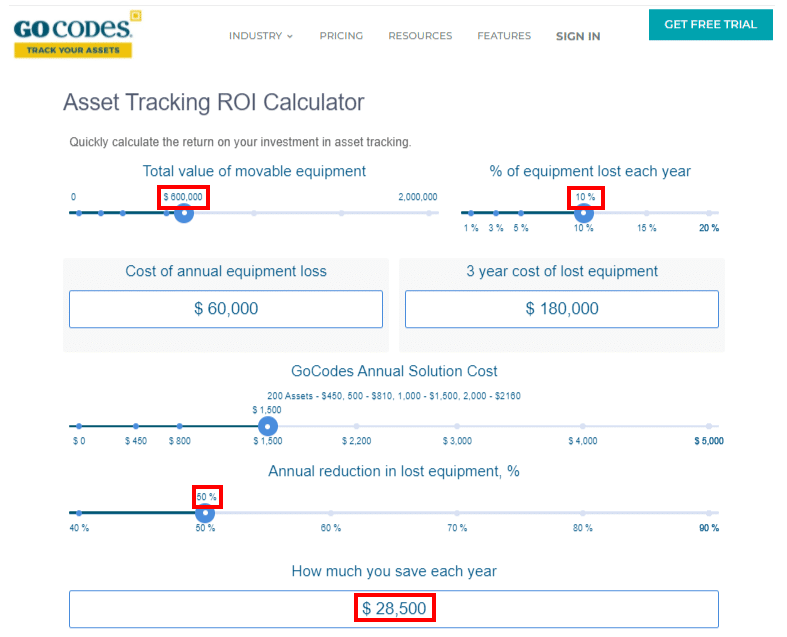Click the yearly savings result field
This screenshot has height=637, width=787.
coord(394,608)
